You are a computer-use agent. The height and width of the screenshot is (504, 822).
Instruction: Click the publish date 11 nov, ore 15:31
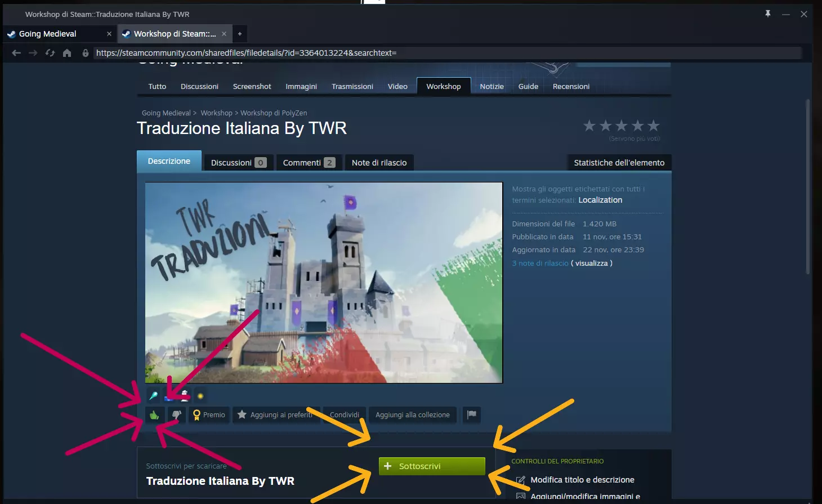click(x=612, y=237)
